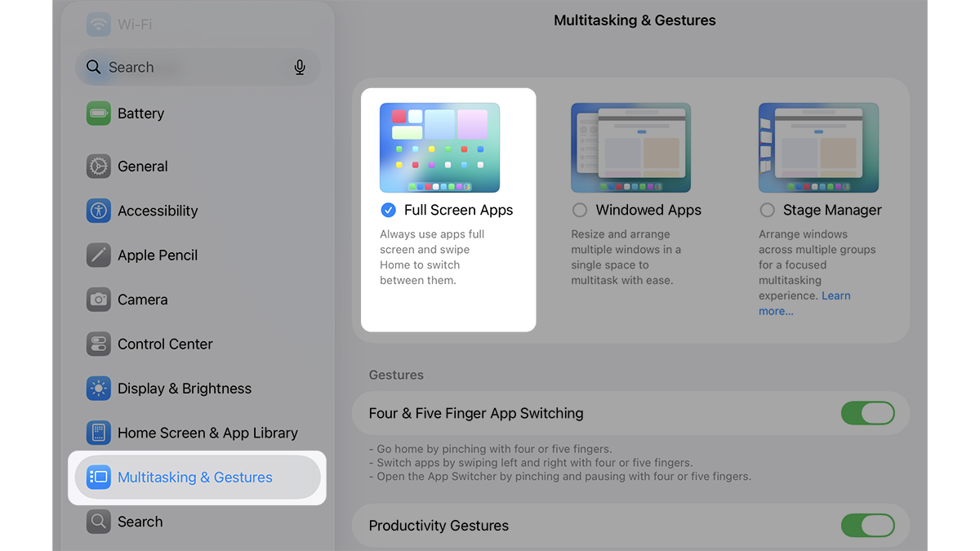Open Display & Brightness settings
Image resolution: width=980 pixels, height=551 pixels.
tap(198, 389)
